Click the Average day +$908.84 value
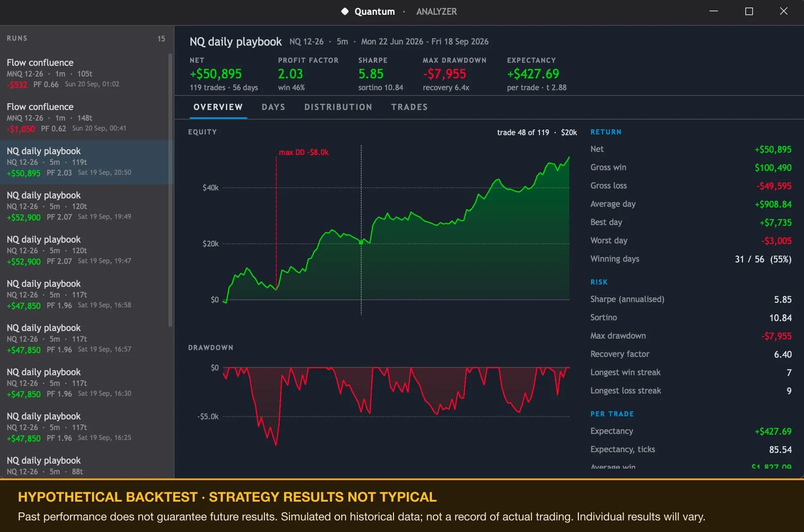Viewport: 804px width, 532px height. 773,204
